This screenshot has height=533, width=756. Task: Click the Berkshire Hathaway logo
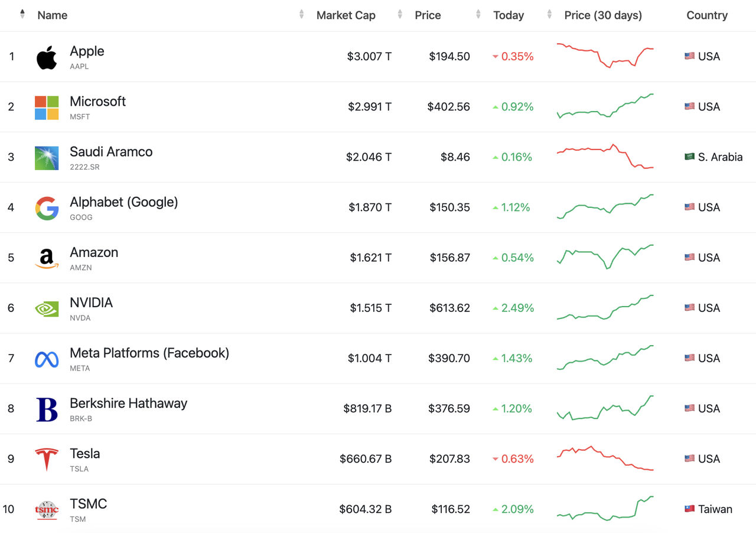tap(47, 409)
